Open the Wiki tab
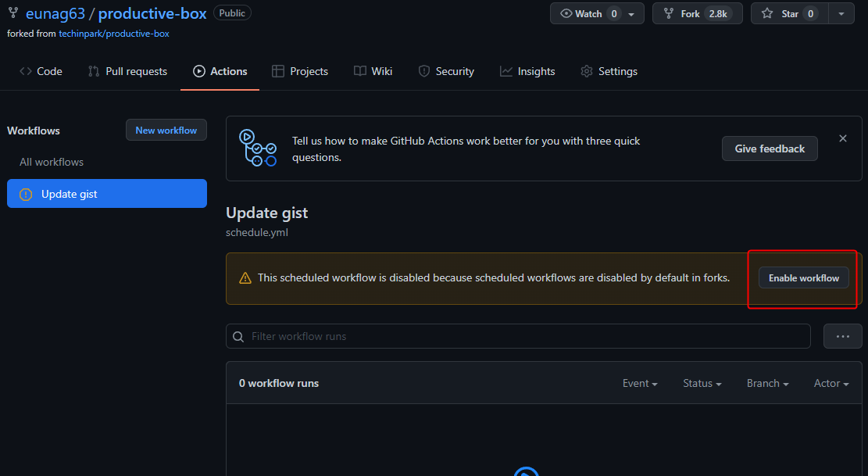868x476 pixels. point(373,71)
